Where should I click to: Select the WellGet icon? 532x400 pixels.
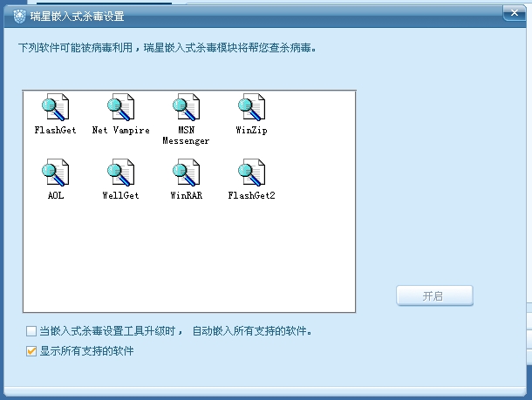coord(120,173)
